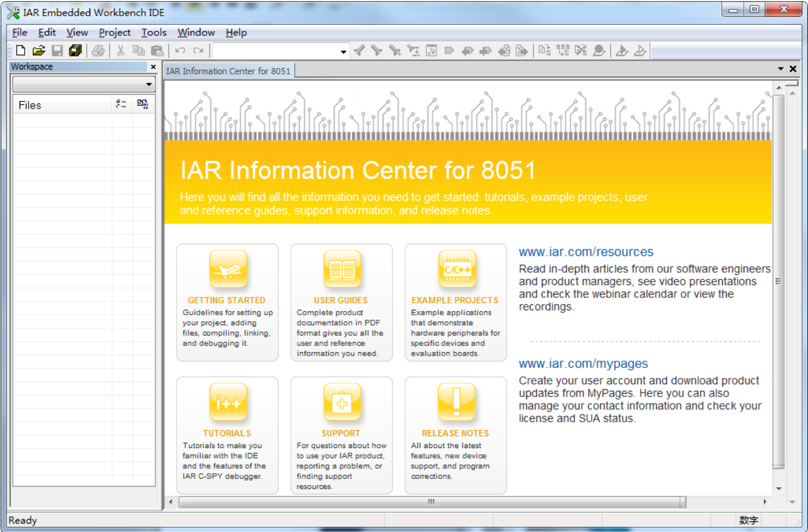Open the File menu

point(20,32)
